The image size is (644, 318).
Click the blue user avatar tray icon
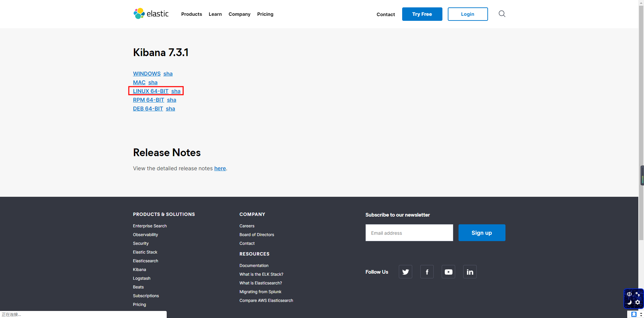coord(634,314)
